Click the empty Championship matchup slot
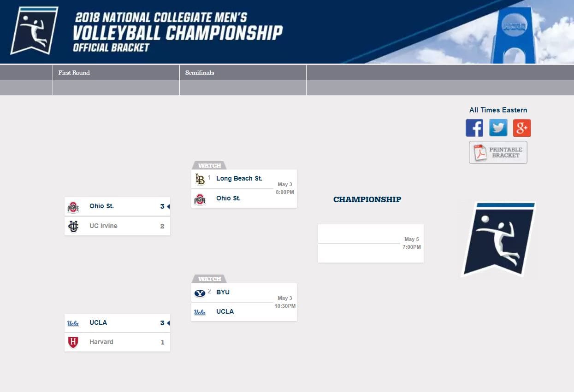 coord(364,243)
